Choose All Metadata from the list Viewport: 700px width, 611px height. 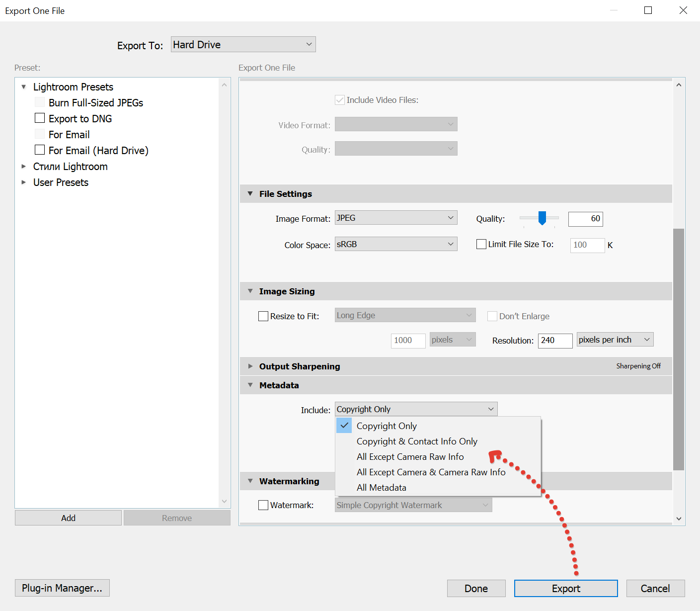(381, 488)
